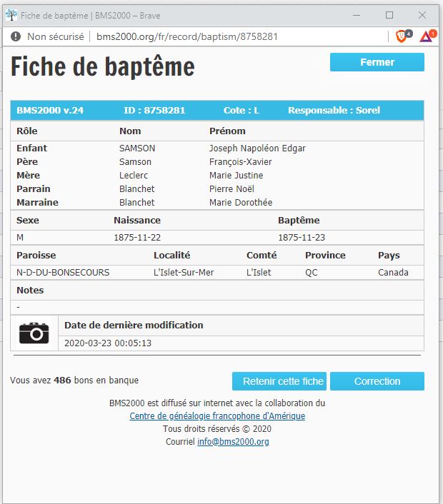443x504 pixels.
Task: Open Brave Shields lion icon
Action: click(x=402, y=36)
